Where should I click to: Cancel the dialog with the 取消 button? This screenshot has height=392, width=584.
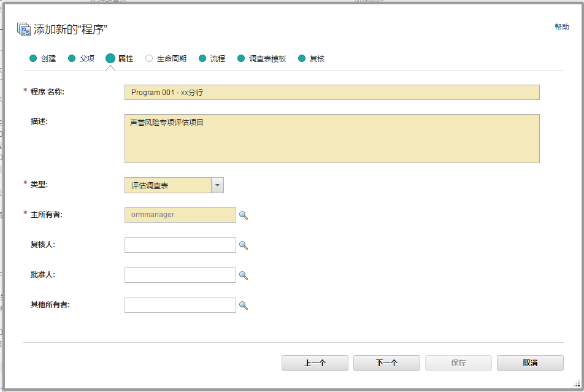pos(530,363)
